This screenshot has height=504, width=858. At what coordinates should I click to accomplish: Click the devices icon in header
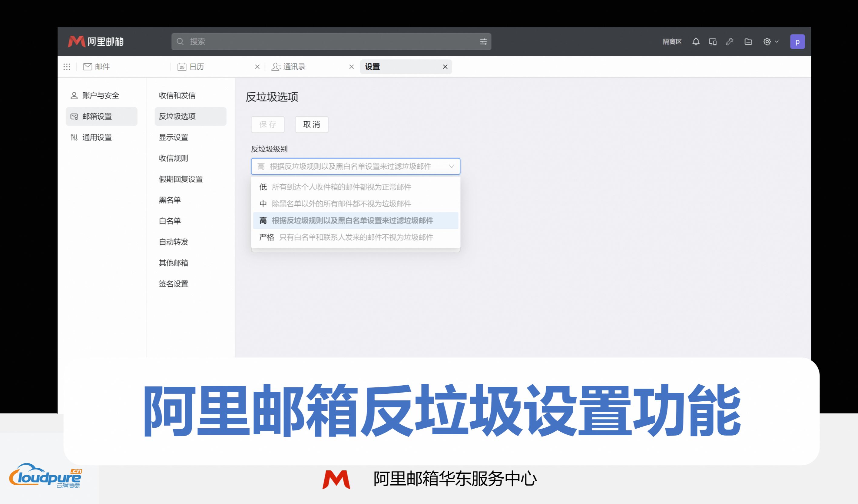[x=713, y=41]
